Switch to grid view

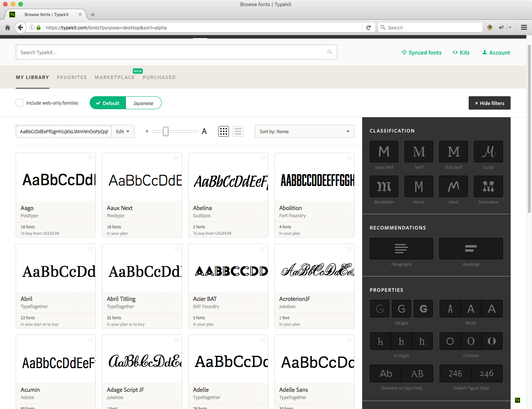point(224,131)
